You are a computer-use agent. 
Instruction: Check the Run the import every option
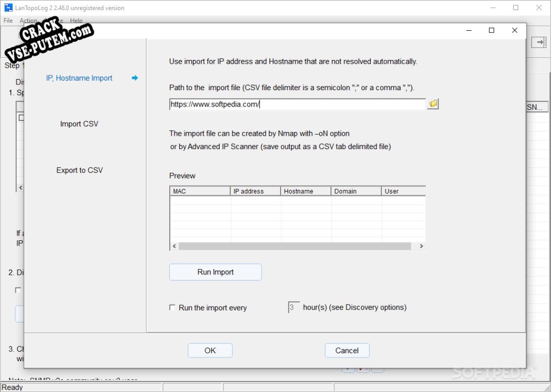coord(173,308)
